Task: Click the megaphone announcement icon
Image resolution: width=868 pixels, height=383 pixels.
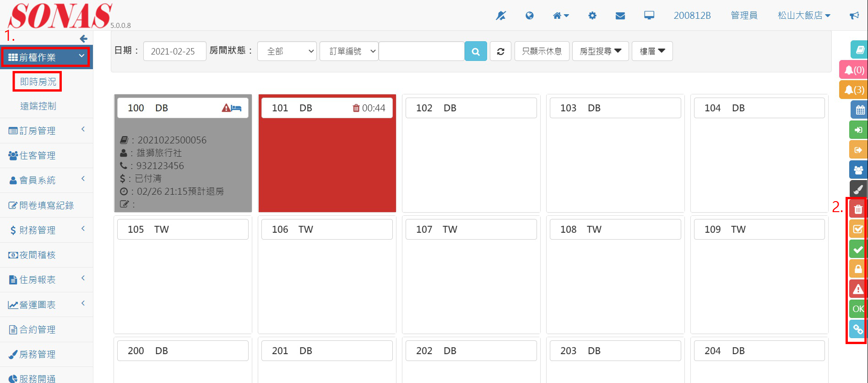Action: 854,16
